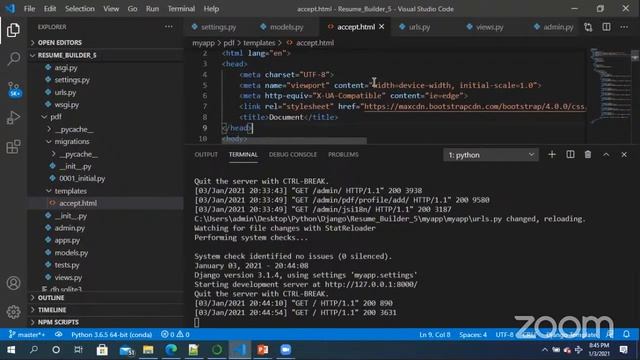The image size is (640, 360).
Task: Open the Explorer view in activity bar
Action: [13, 30]
